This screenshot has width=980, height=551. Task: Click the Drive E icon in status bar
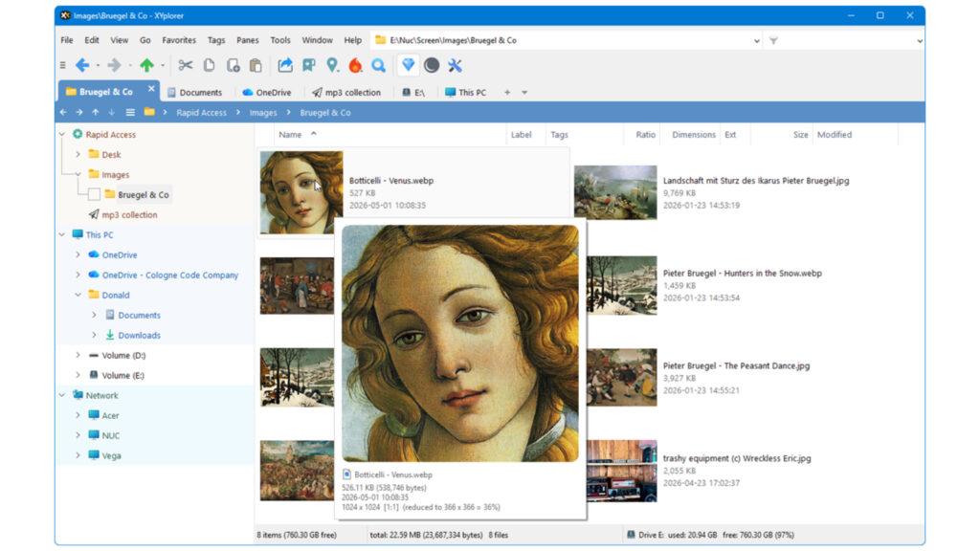632,535
